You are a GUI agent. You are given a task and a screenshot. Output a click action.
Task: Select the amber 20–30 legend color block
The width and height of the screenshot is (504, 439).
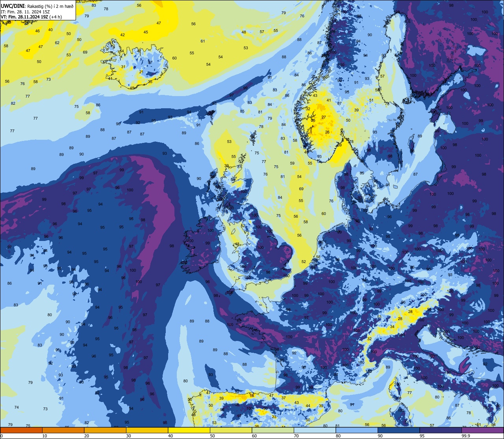105,430
